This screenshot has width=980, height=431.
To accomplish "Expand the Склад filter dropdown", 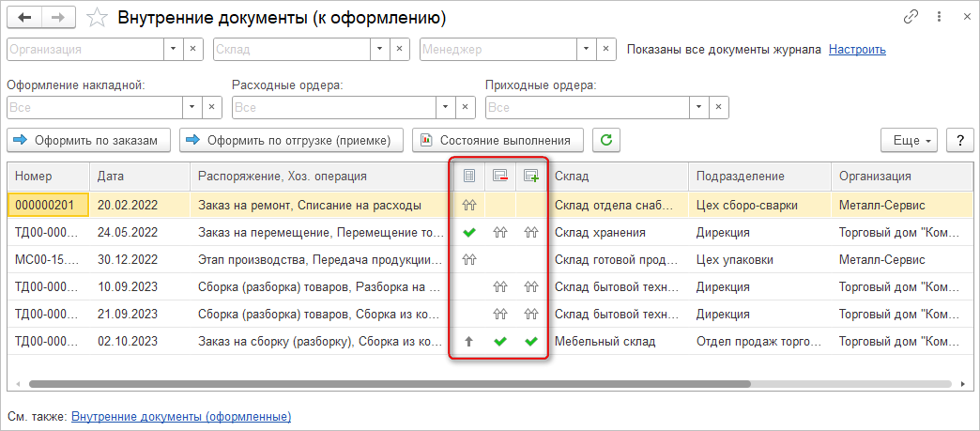I will click(380, 50).
